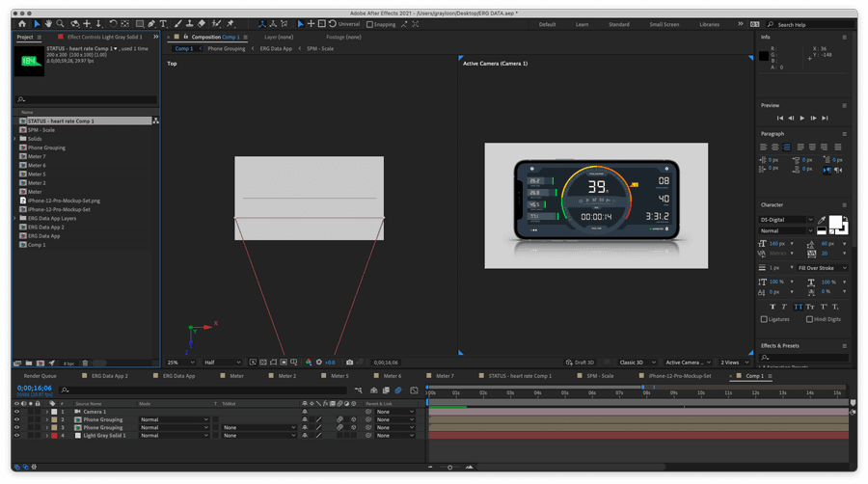Open the SPM - Scale timeline tab
Image resolution: width=868 pixels, height=484 pixels.
(x=600, y=376)
